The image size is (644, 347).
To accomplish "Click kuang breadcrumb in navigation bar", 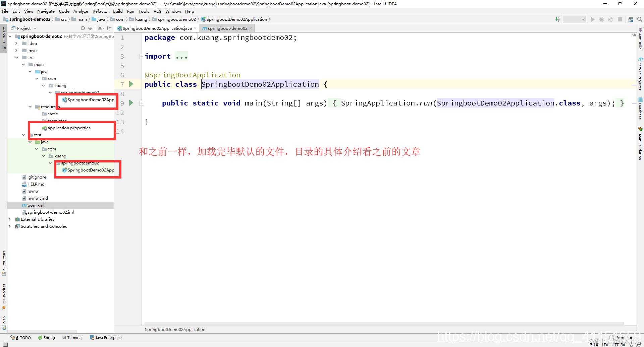I will [138, 19].
